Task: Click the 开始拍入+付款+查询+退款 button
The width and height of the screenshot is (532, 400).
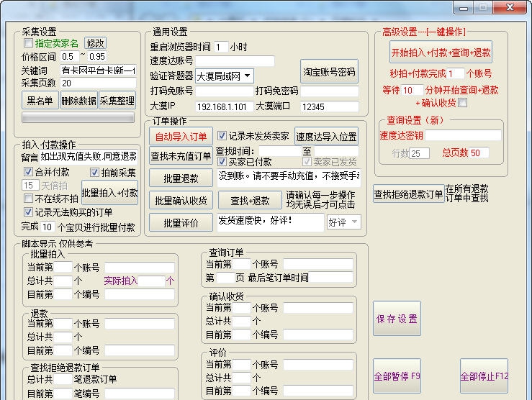Action: [441, 53]
